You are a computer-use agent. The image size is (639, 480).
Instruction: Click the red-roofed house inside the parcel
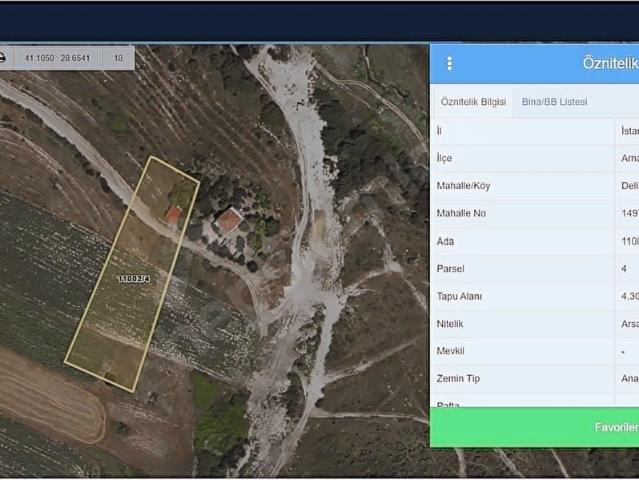pos(174,214)
